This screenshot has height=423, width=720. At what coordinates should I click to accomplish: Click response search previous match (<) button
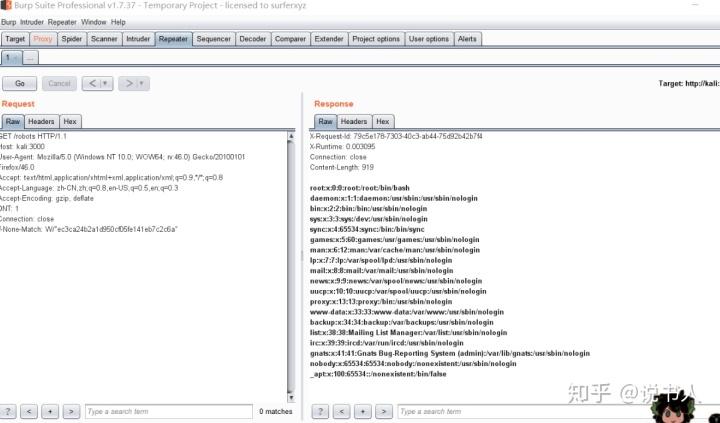[341, 412]
